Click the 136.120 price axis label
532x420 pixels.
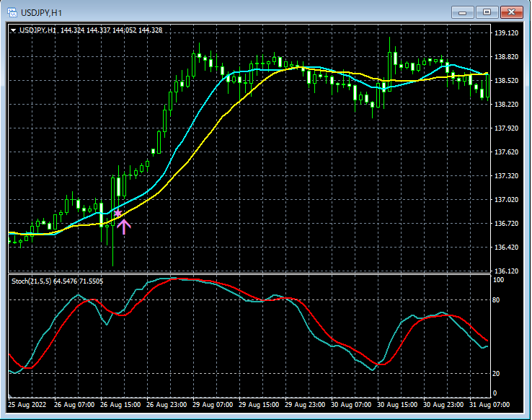(506, 271)
